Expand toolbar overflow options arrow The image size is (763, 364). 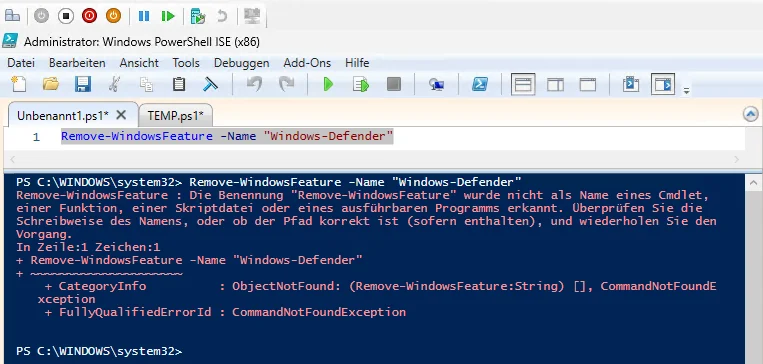[687, 91]
